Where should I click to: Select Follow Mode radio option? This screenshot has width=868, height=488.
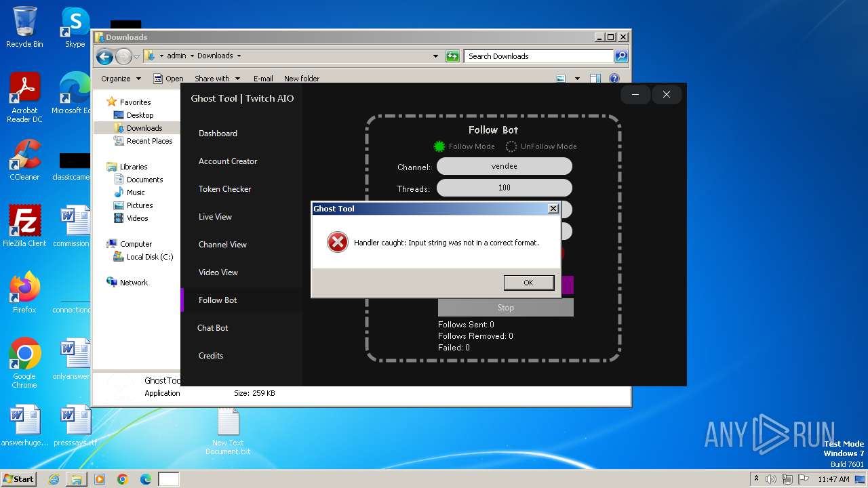point(465,146)
